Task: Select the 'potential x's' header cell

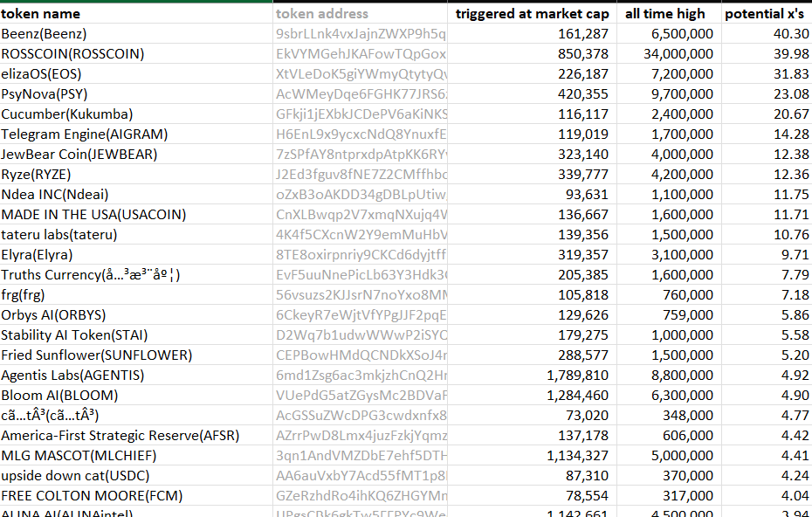Action: (x=767, y=13)
